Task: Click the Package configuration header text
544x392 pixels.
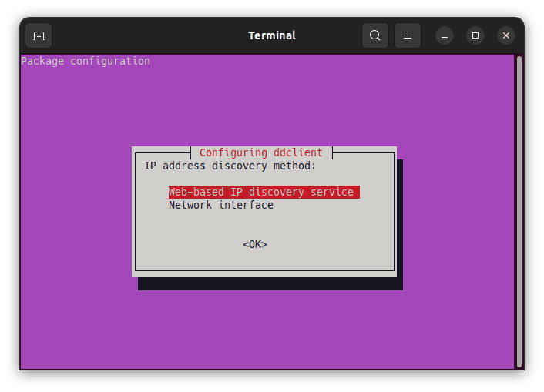Action: 86,61
